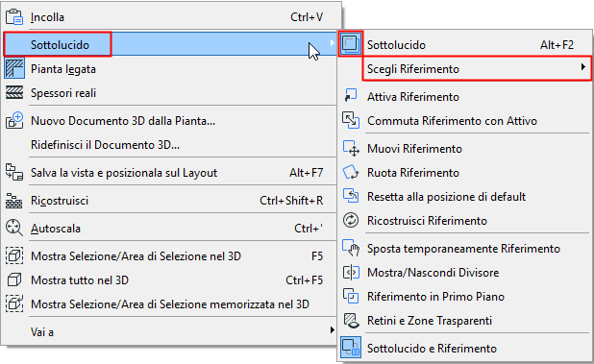This screenshot has width=594, height=364.
Task: Click the Ruota Riferimento rotate icon
Action: (351, 172)
